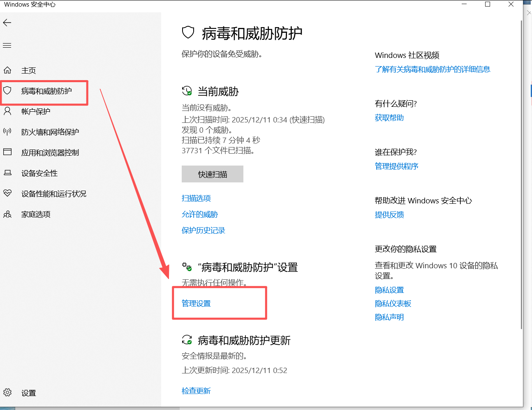
Task: Click the clock icon beside 当前威胁
Action: point(187,91)
